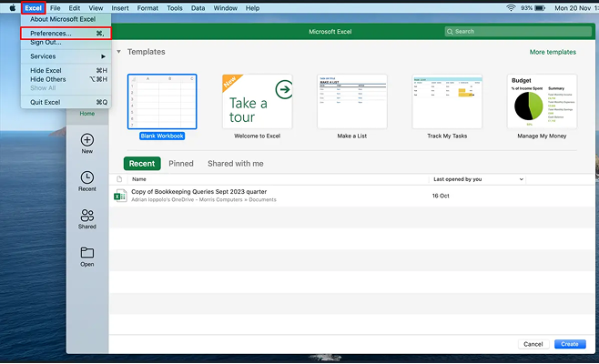Choose Hide Excel menu item
Viewport: 599px width, 364px height.
[x=66, y=71]
